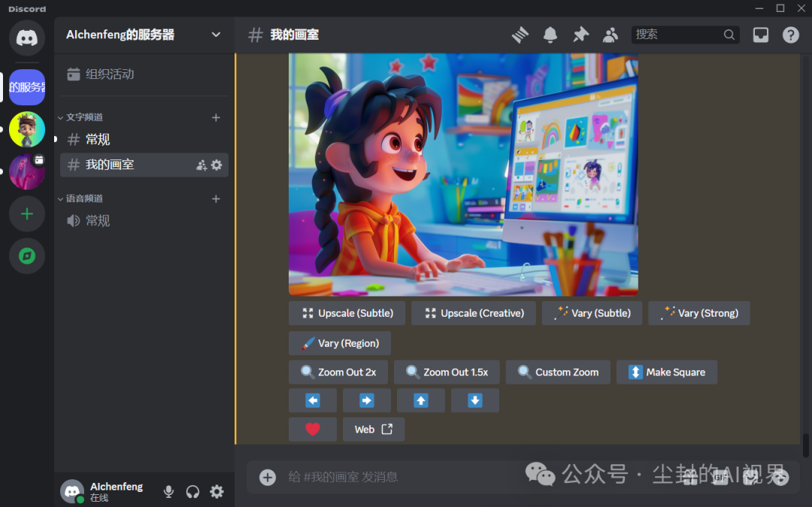Viewport: 812px width, 507px height.
Task: Open the threads icon in channel header
Action: 520,35
